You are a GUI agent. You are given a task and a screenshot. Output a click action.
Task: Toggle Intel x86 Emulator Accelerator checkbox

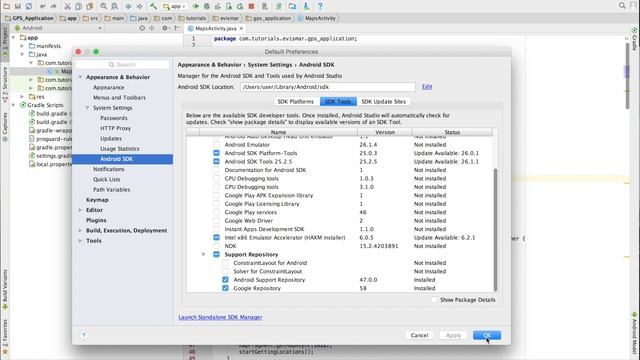point(216,237)
